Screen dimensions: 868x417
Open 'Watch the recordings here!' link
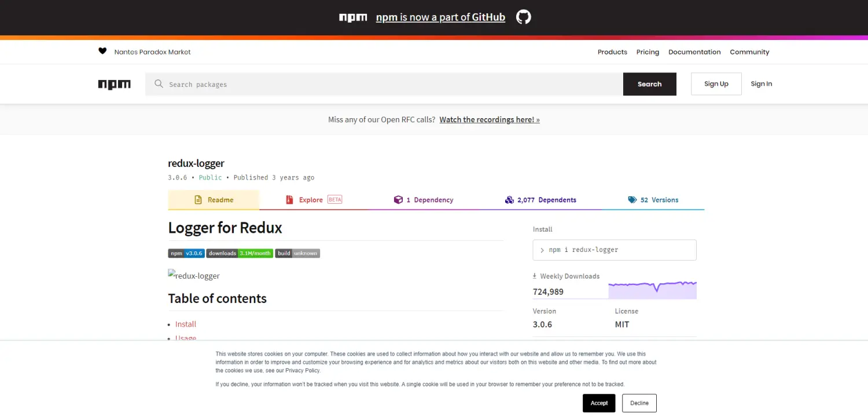point(490,120)
